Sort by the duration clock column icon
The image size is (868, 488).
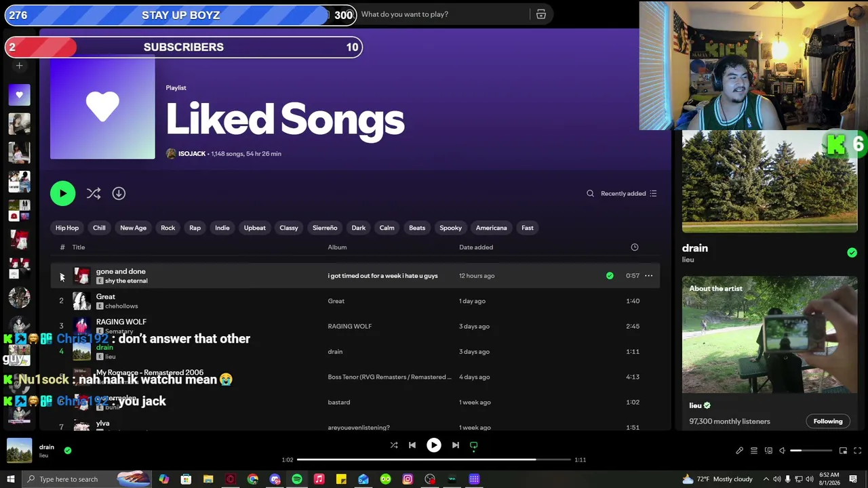[x=635, y=247]
